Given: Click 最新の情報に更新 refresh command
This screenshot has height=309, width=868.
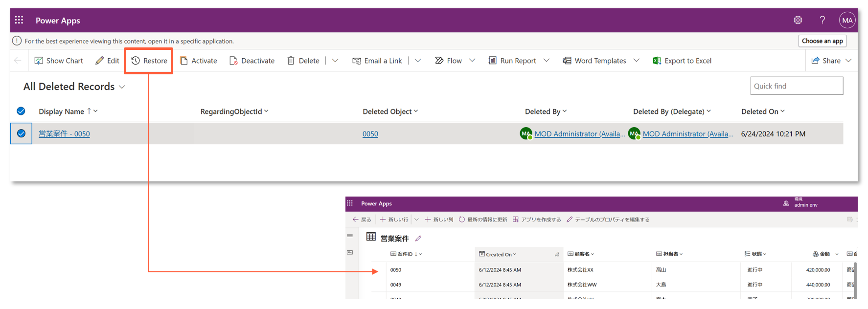Looking at the screenshot, I should tap(483, 220).
